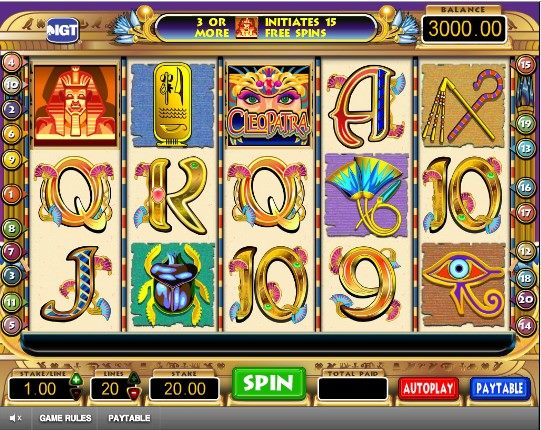541x430 pixels.
Task: Select payline 14 marker
Action: coord(525,325)
